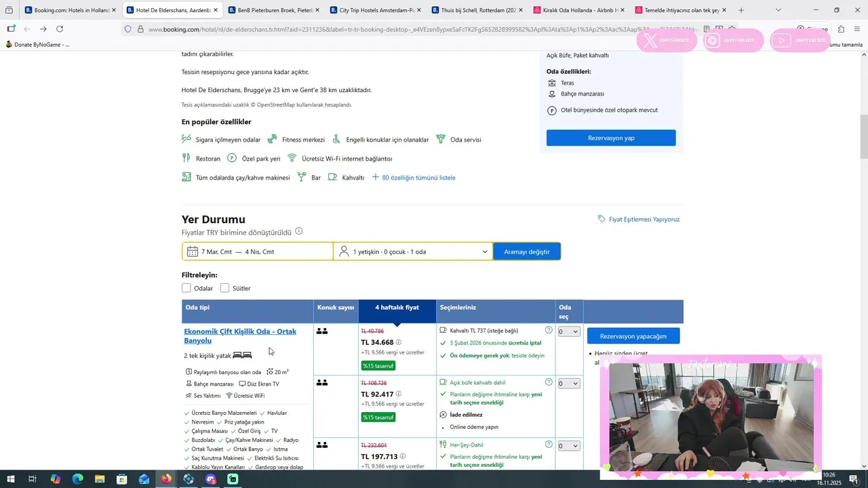The width and height of the screenshot is (868, 488).
Task: Open a new tab with the plus icon
Action: pyautogui.click(x=741, y=10)
